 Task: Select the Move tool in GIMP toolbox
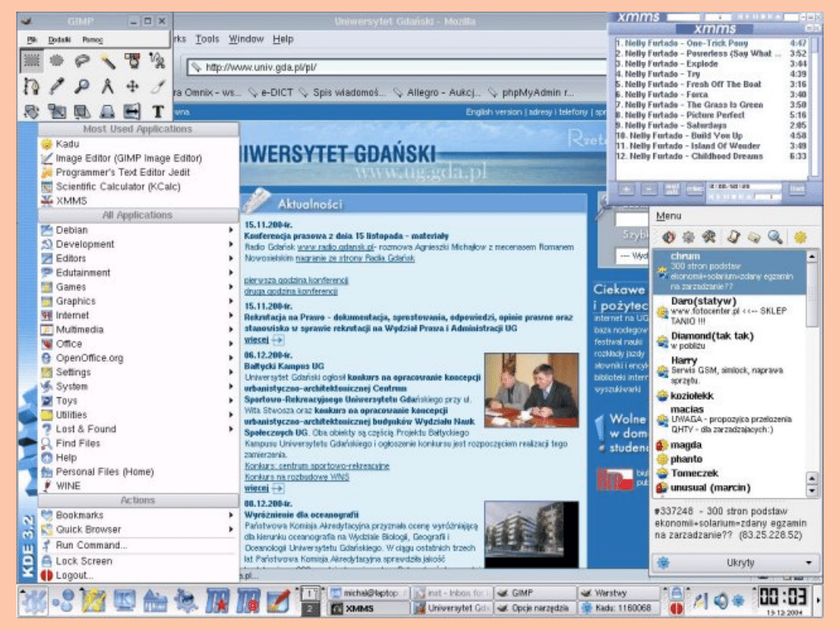pyautogui.click(x=132, y=86)
